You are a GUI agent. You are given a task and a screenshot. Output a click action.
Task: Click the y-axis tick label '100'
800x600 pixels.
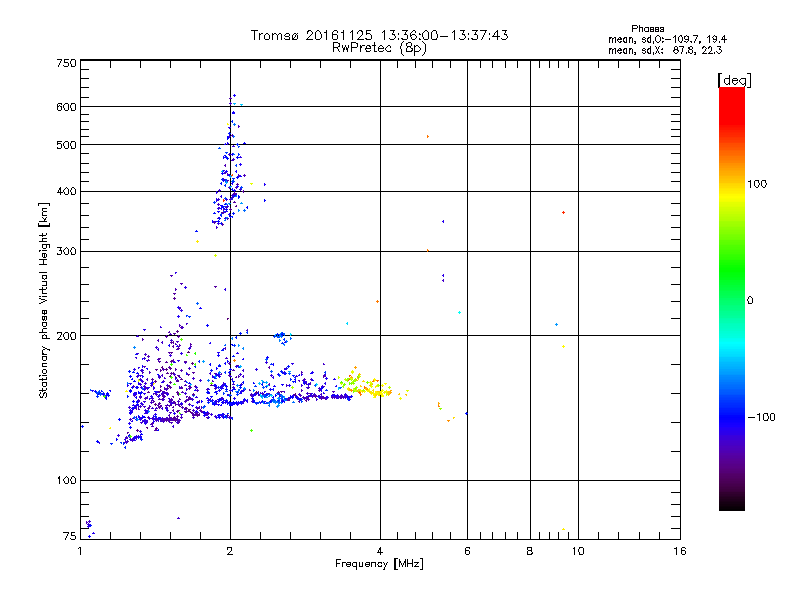coord(66,480)
